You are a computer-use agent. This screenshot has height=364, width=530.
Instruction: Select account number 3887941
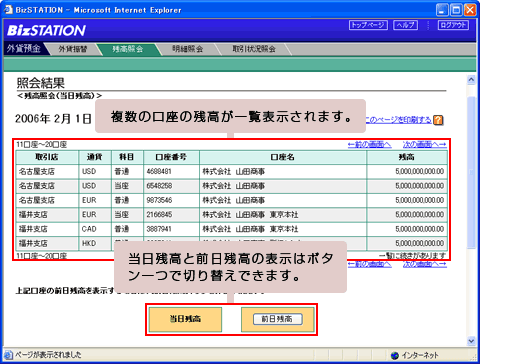(159, 229)
